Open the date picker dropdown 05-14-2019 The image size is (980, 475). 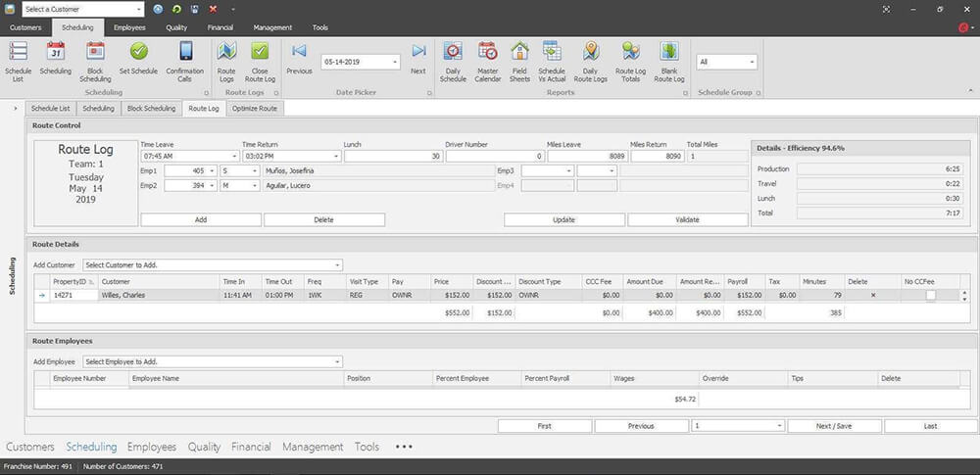pyautogui.click(x=395, y=62)
